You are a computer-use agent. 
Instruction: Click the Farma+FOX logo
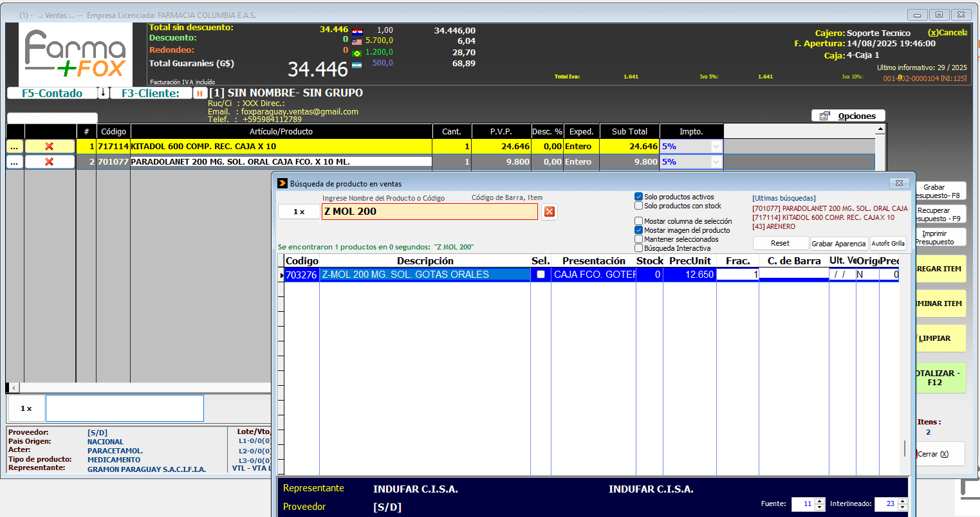(x=76, y=55)
